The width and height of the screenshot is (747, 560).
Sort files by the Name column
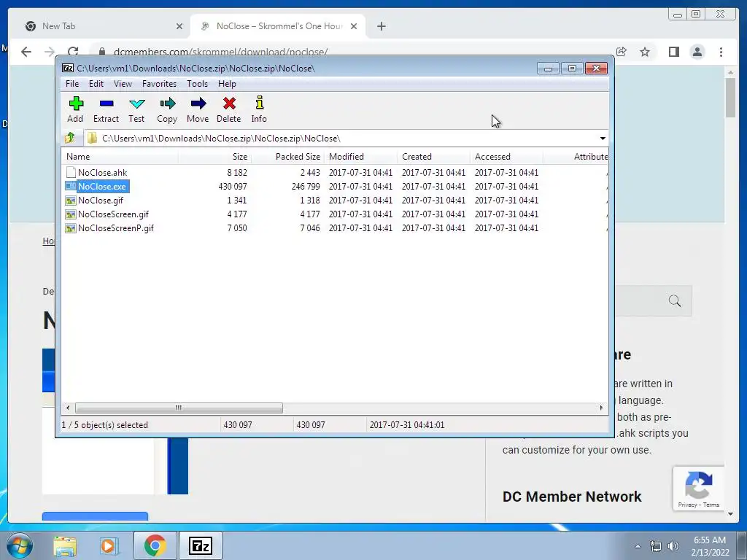[x=120, y=157]
